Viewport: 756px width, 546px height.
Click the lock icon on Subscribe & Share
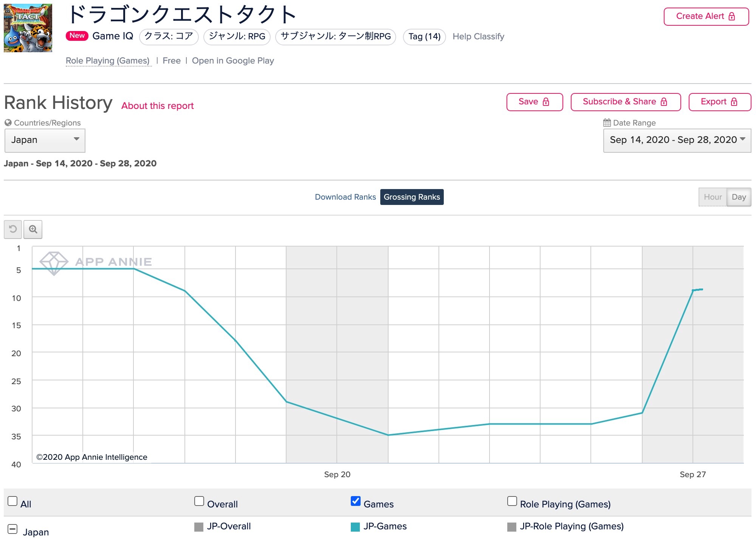[x=664, y=102]
